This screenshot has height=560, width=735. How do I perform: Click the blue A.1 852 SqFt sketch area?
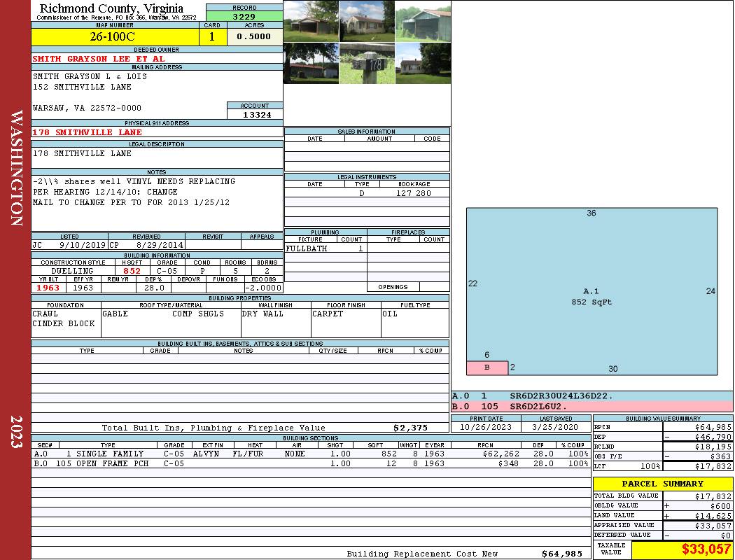click(591, 294)
